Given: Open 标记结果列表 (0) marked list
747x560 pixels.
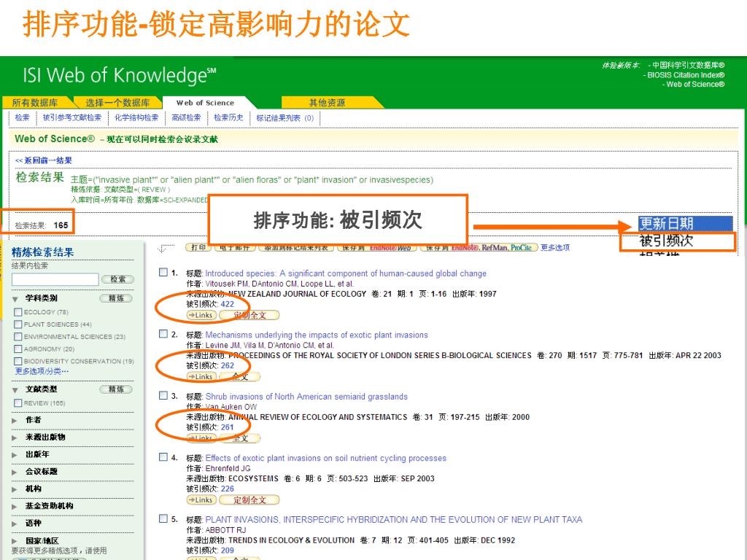Looking at the screenshot, I should 285,117.
